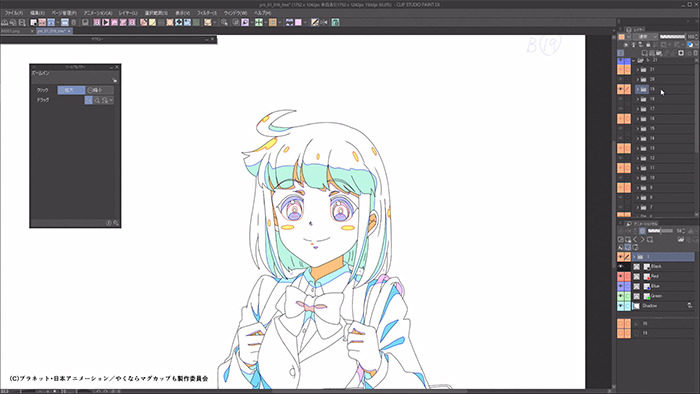
Task: Click the lock icon on the Shadow layer
Action: point(690,306)
